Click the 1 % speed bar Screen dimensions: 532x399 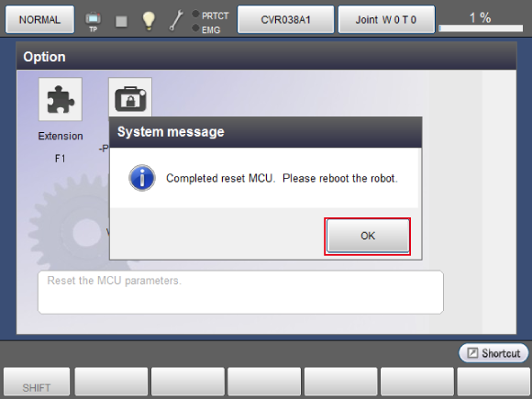pyautogui.click(x=481, y=28)
